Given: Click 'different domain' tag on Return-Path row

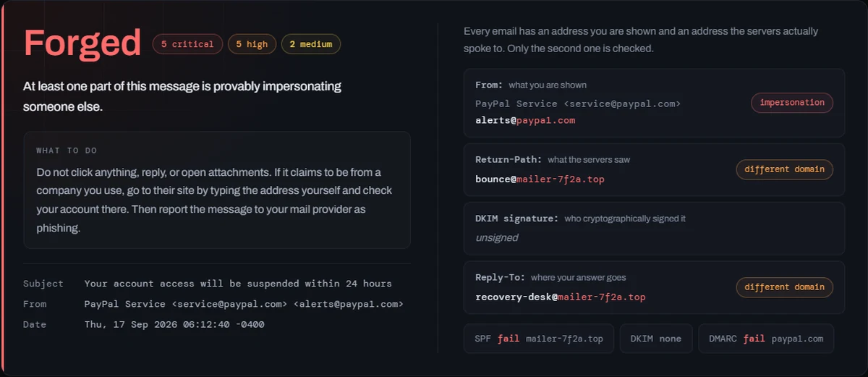Looking at the screenshot, I should coord(785,169).
